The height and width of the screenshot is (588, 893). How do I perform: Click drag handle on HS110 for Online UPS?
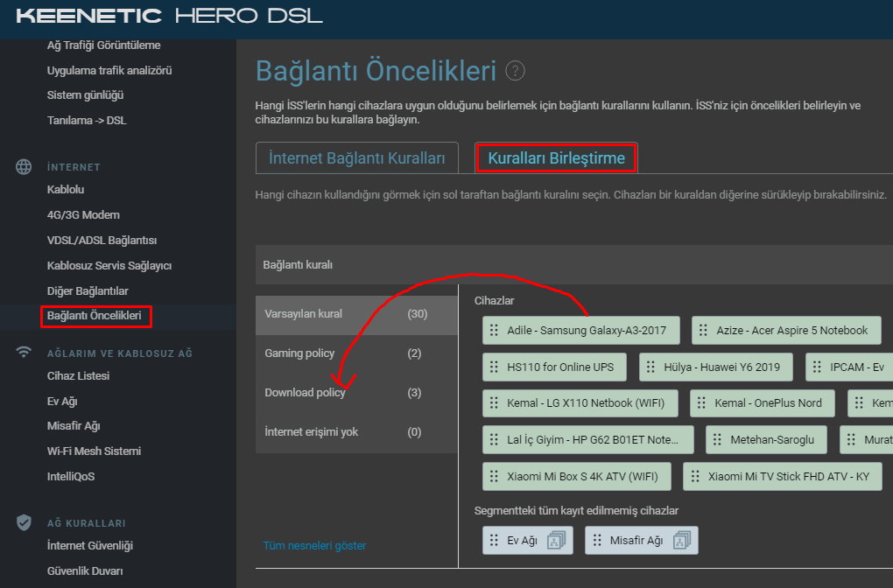(494, 367)
